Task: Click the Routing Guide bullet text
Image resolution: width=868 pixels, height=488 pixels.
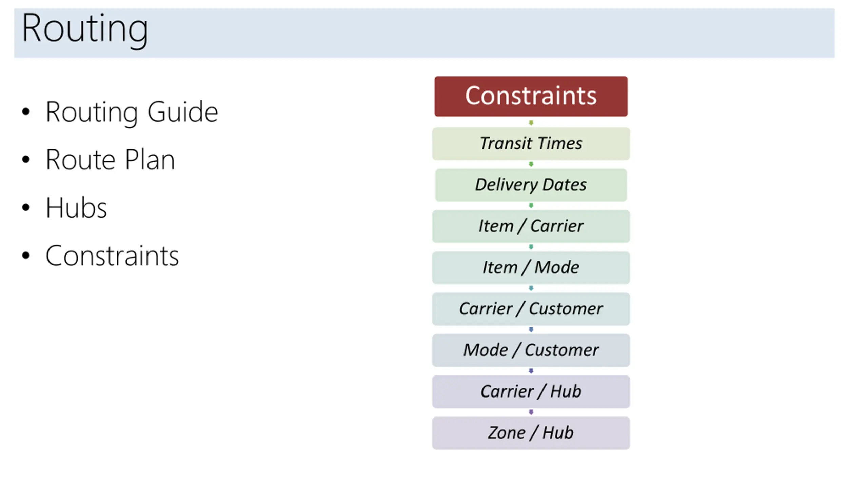Action: [x=132, y=112]
